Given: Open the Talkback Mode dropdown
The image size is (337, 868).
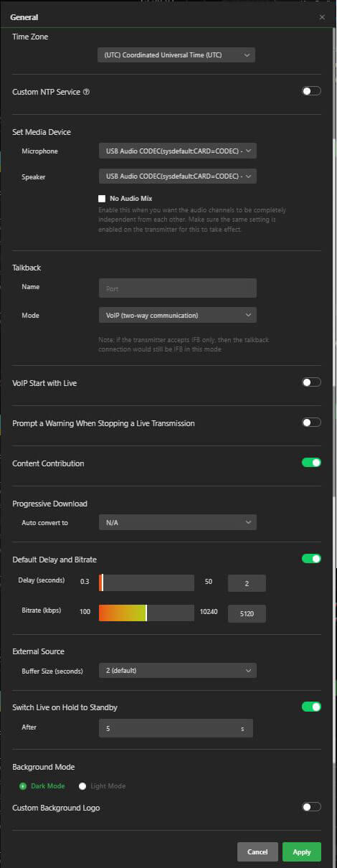Looking at the screenshot, I should pos(177,315).
